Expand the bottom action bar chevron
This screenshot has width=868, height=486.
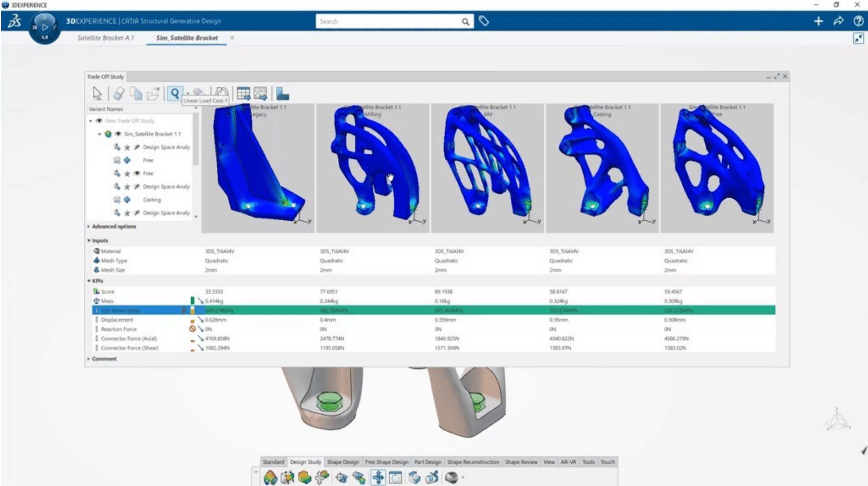(256, 472)
